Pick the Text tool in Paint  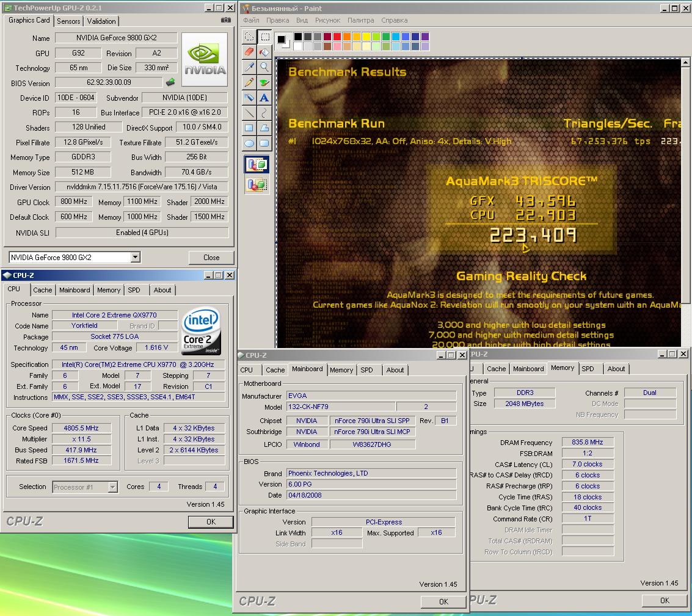(264, 98)
